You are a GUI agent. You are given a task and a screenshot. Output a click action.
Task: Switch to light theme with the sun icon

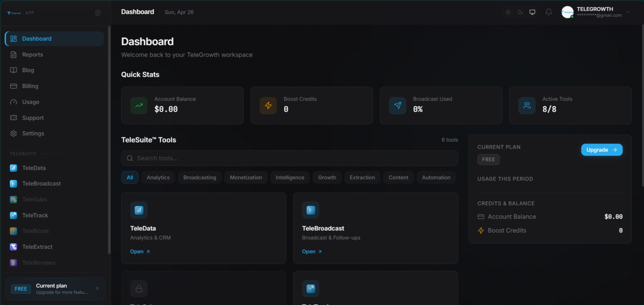click(x=508, y=12)
